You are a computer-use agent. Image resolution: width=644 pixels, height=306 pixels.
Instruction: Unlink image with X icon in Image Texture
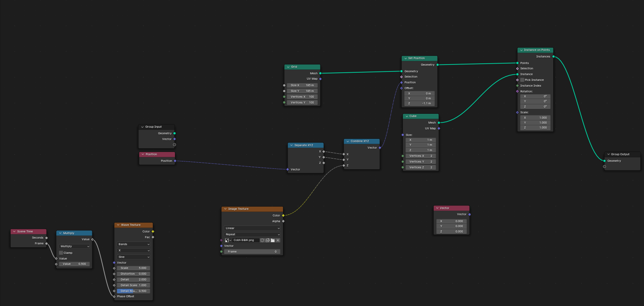point(278,240)
